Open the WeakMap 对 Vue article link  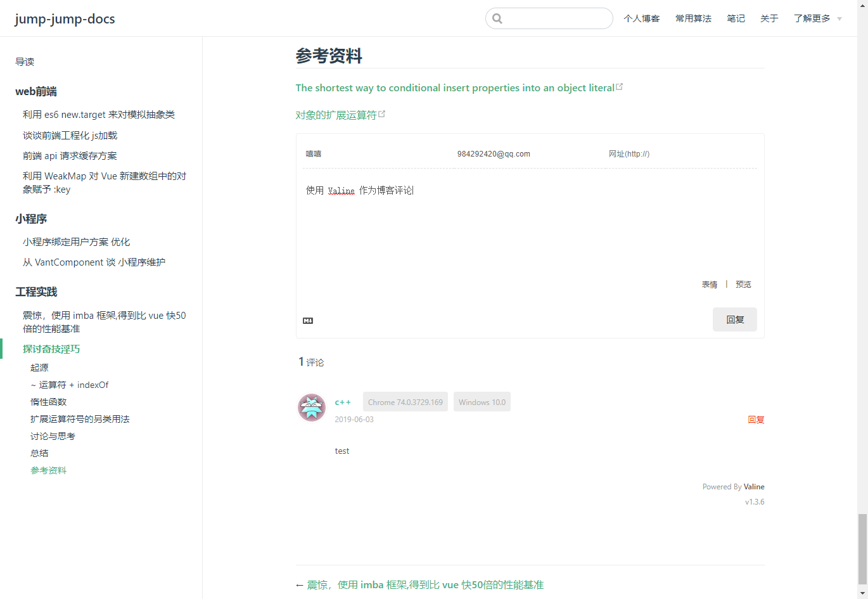coord(105,183)
